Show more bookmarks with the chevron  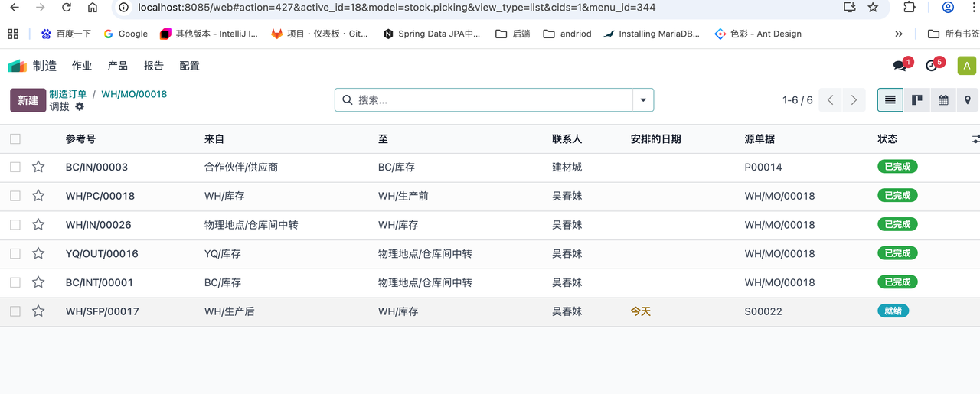point(899,34)
